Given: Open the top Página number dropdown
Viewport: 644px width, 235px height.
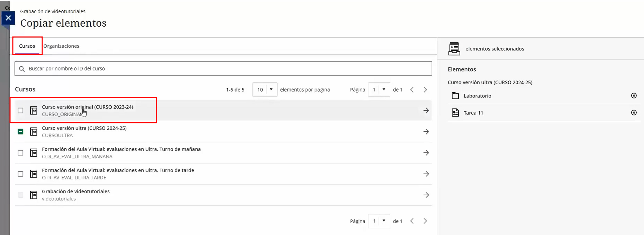Looking at the screenshot, I should click(379, 90).
